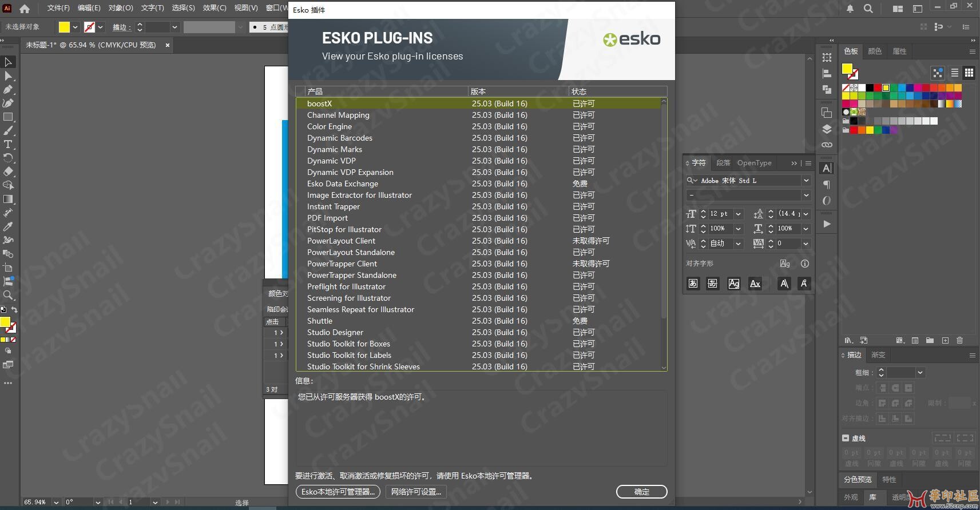Open the Actions panel play icon
The width and height of the screenshot is (980, 510).
[827, 224]
